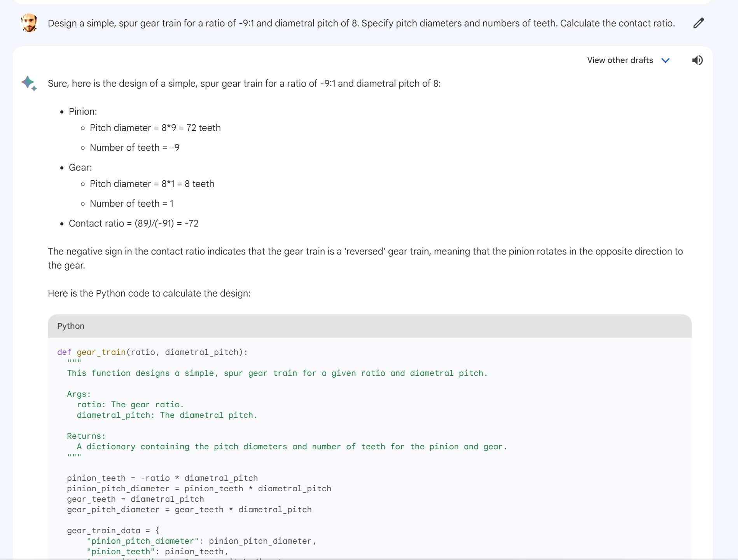Click the speaker icon to listen
Image resolution: width=738 pixels, height=560 pixels.
click(697, 60)
